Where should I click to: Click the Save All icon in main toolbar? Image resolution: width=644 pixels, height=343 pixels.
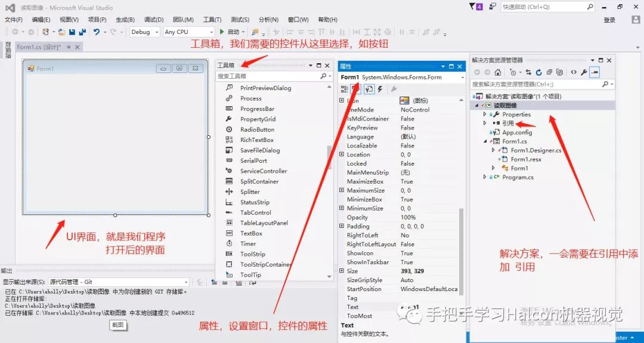(82, 32)
